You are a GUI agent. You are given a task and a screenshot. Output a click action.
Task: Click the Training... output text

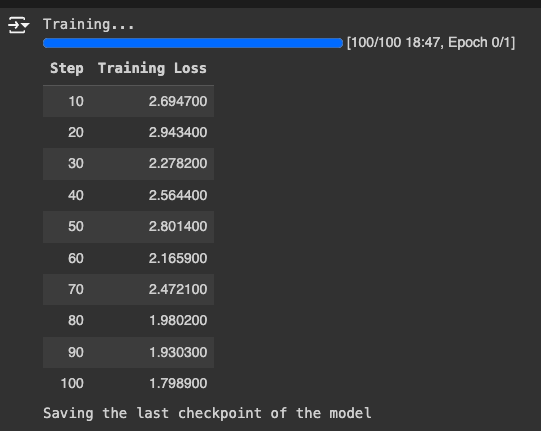coord(88,25)
